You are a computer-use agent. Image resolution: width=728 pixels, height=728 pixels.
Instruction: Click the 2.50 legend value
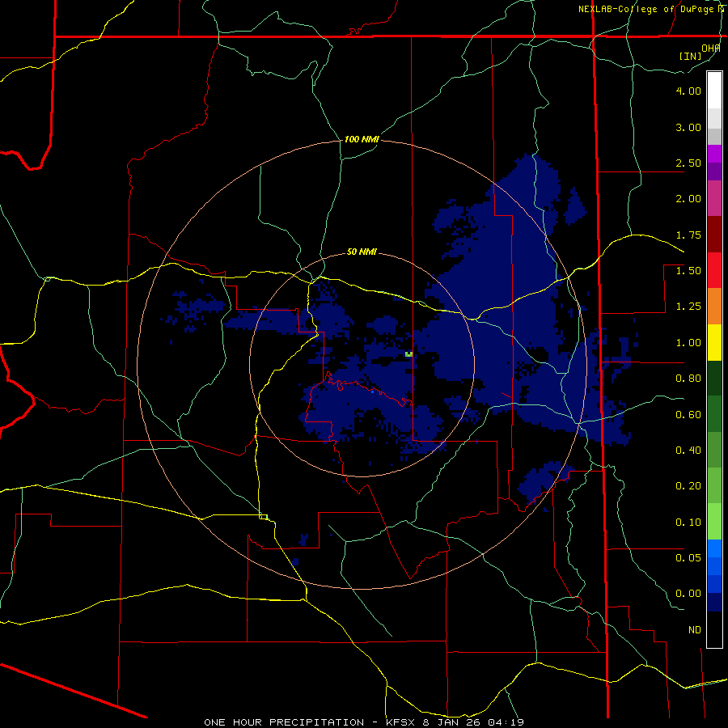pyautogui.click(x=688, y=163)
